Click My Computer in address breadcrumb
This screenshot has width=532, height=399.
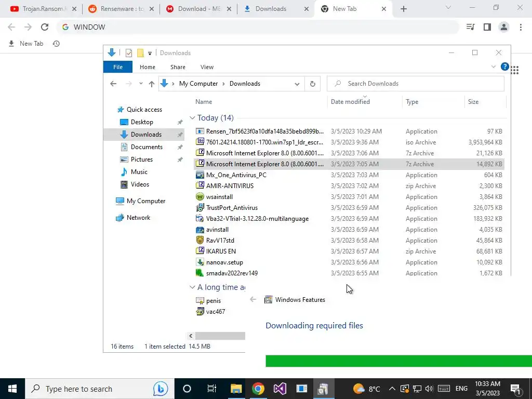pyautogui.click(x=198, y=84)
